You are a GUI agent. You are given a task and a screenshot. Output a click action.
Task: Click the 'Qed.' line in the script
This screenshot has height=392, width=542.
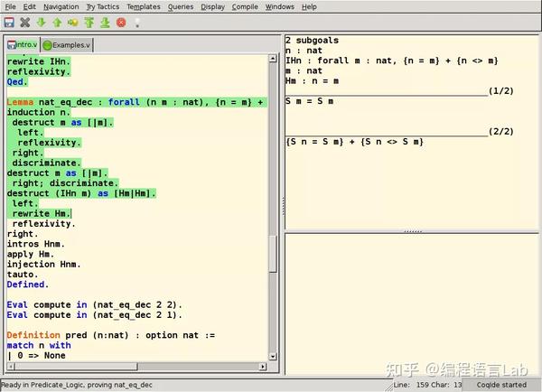click(x=17, y=82)
